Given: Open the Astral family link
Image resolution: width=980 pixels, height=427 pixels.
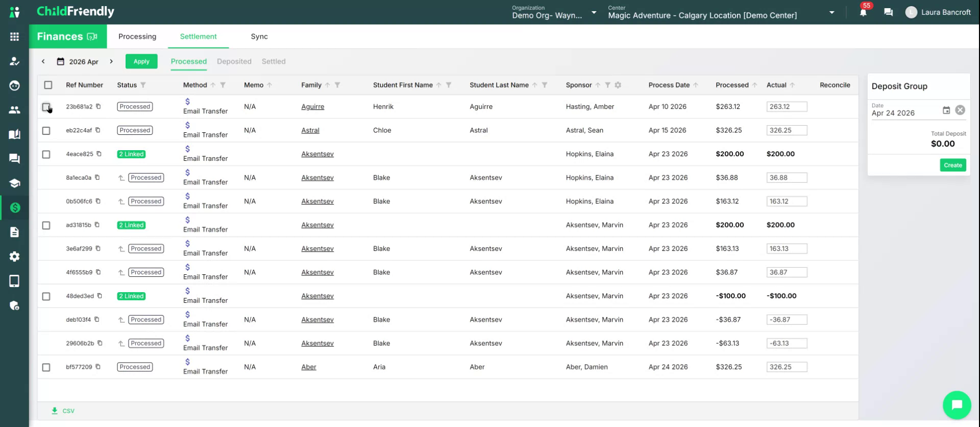Looking at the screenshot, I should tap(310, 130).
